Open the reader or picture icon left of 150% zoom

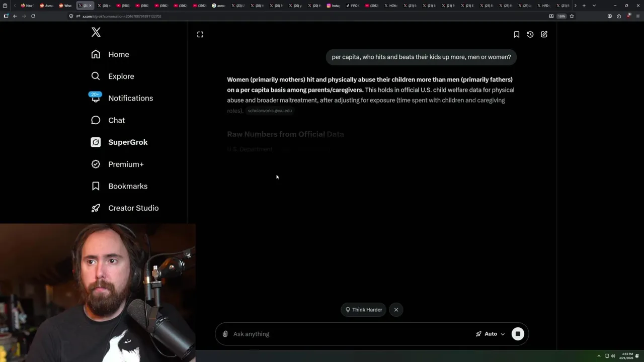click(x=551, y=16)
